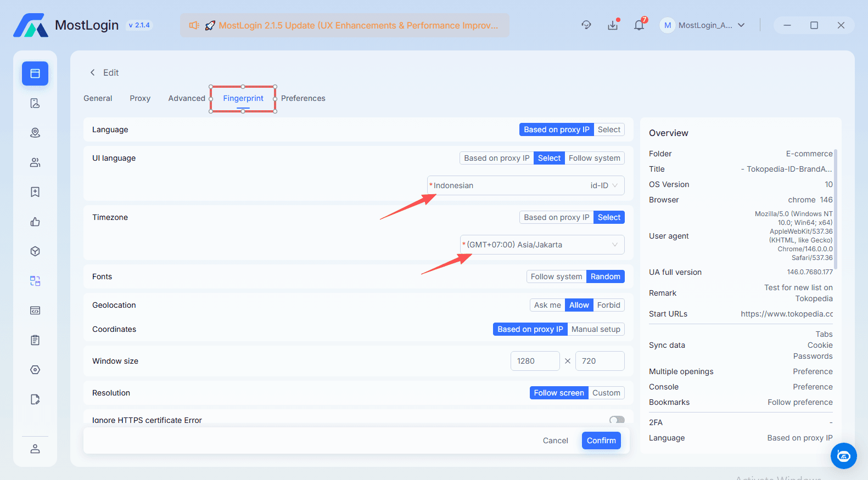Set Coordinates to Based on proxy IP
Screen dimensions: 868x480
tap(530, 329)
